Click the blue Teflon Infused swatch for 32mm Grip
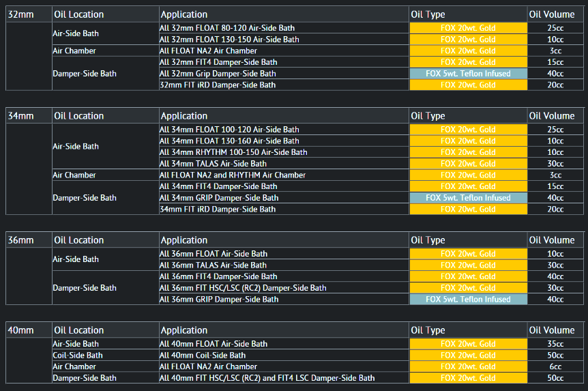The height and width of the screenshot is (391, 588). (x=468, y=74)
